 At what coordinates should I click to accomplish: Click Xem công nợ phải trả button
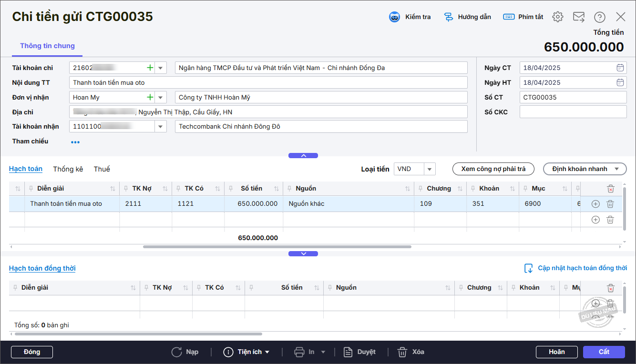493,169
